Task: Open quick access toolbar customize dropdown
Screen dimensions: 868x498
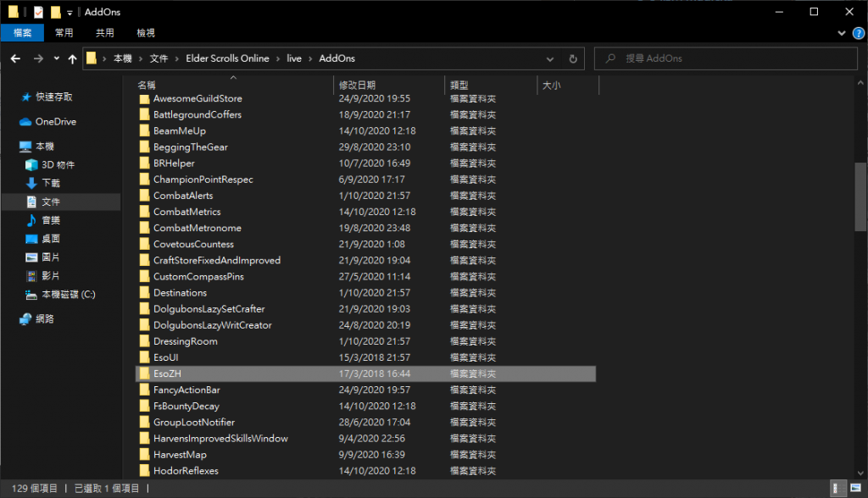Action: point(70,12)
